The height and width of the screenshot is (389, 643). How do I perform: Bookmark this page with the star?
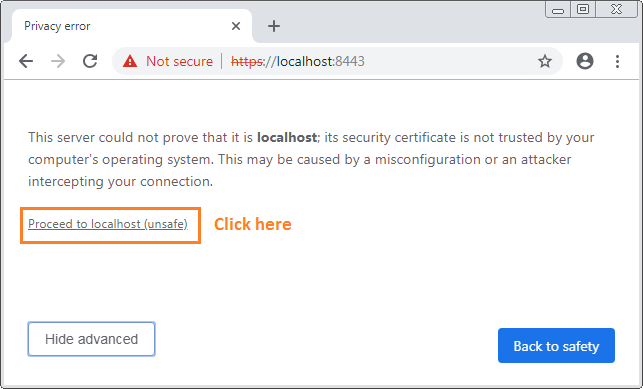(545, 61)
